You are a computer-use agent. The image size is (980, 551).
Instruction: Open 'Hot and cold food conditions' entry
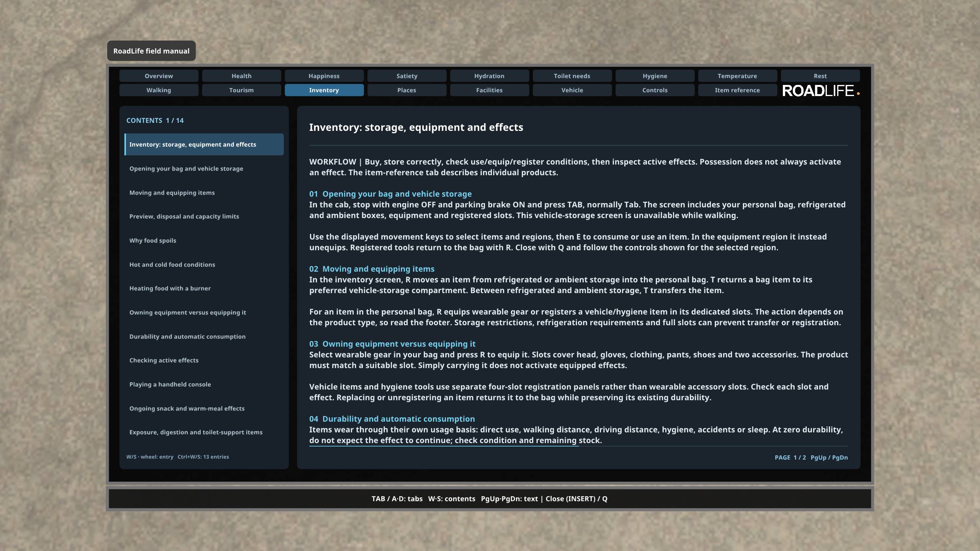click(204, 264)
